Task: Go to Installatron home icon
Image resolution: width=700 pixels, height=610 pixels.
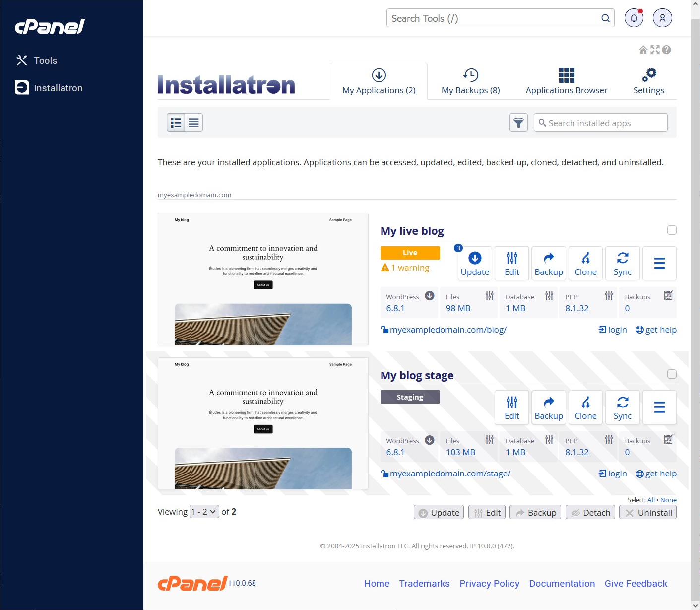Action: 643,50
